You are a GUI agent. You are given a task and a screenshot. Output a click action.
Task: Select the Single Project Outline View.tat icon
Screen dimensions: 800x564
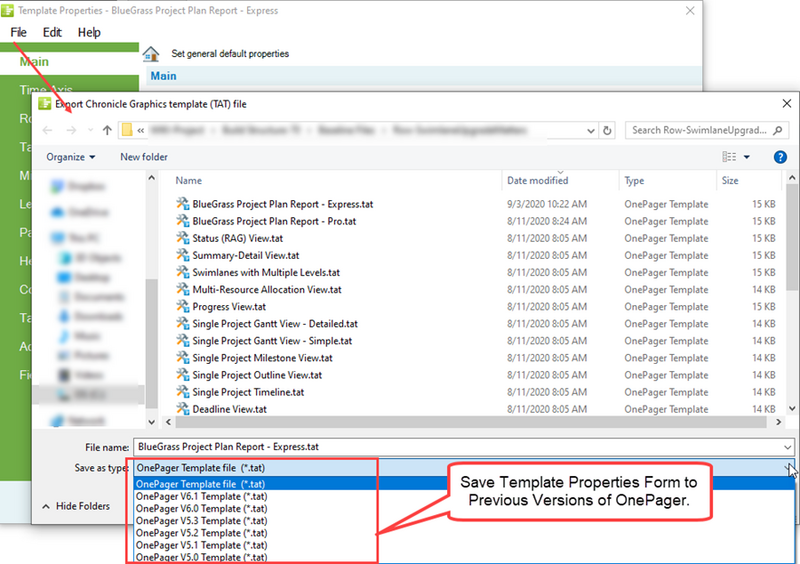tap(183, 375)
